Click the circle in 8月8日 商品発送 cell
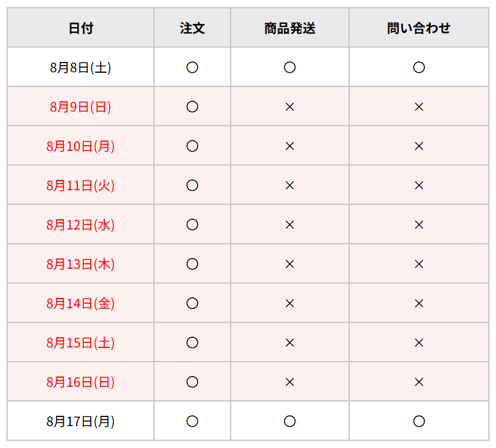 pyautogui.click(x=290, y=68)
